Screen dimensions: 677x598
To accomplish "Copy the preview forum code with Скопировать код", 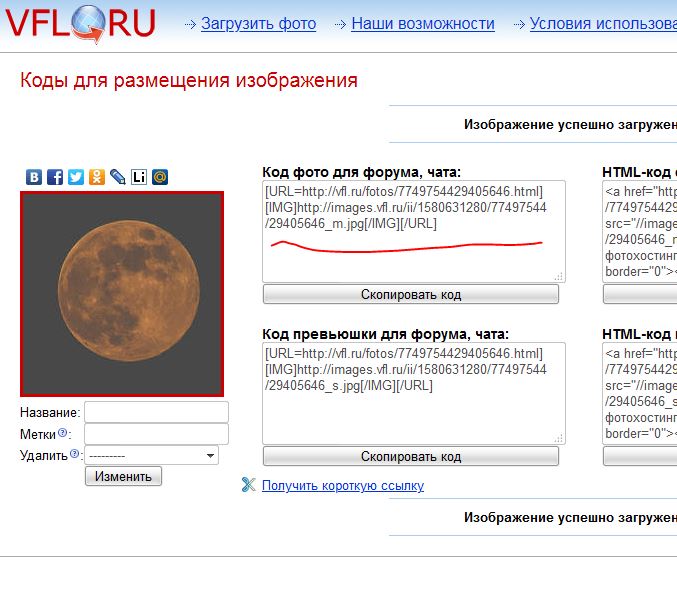I will [411, 456].
